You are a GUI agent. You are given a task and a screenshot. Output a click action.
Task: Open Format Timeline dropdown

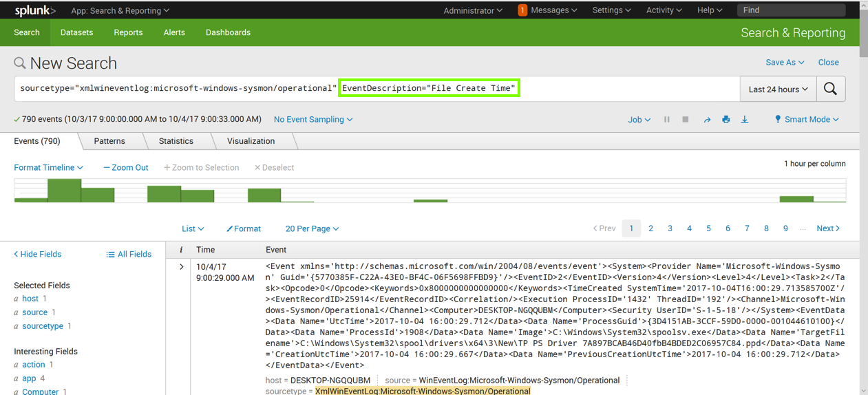(48, 167)
